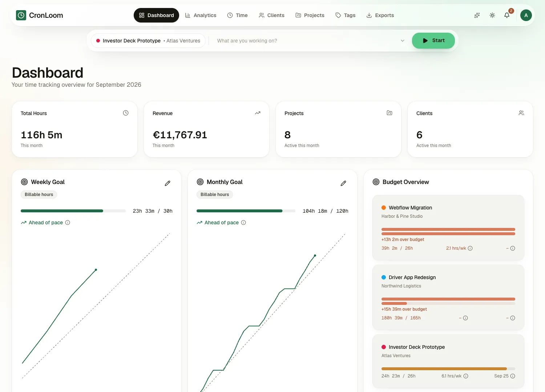The height and width of the screenshot is (392, 545).
Task: Click the clock icon on Total Hours card
Action: (x=126, y=113)
